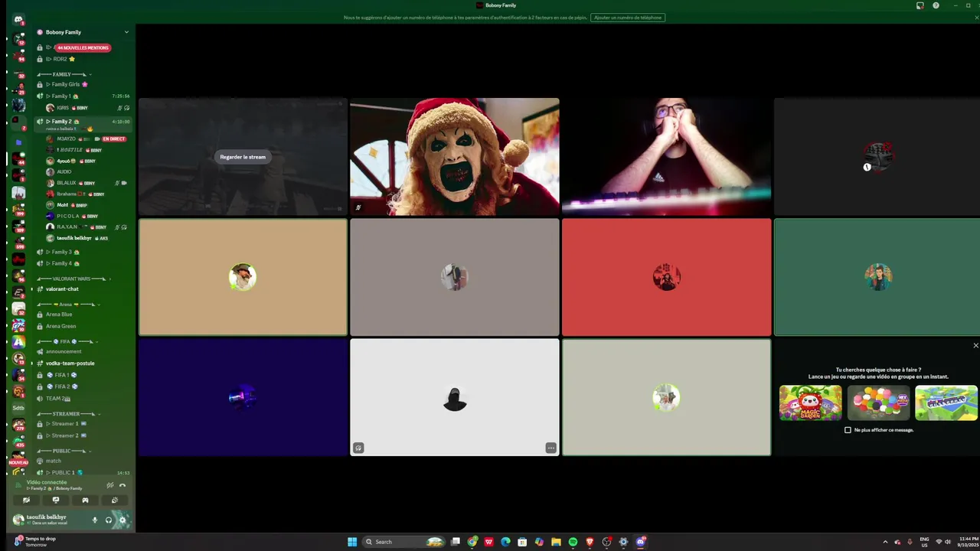Start an activity with the controller icon
This screenshot has width=980, height=551.
pyautogui.click(x=85, y=500)
